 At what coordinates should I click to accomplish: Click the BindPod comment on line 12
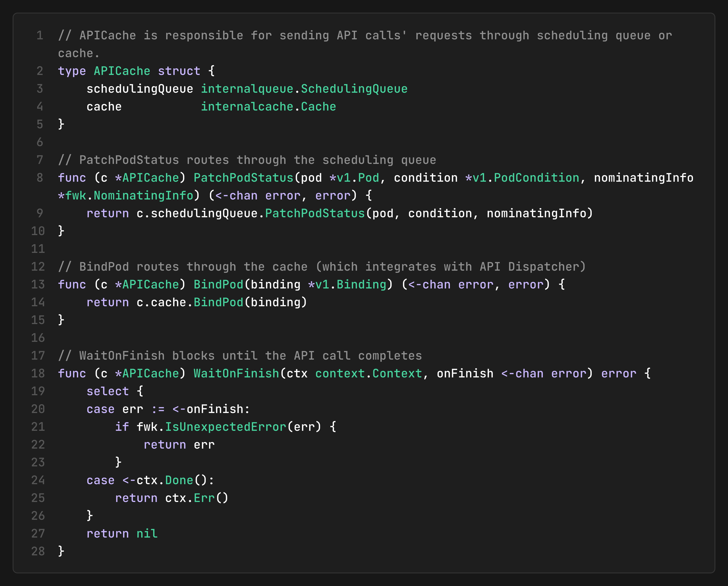[322, 267]
